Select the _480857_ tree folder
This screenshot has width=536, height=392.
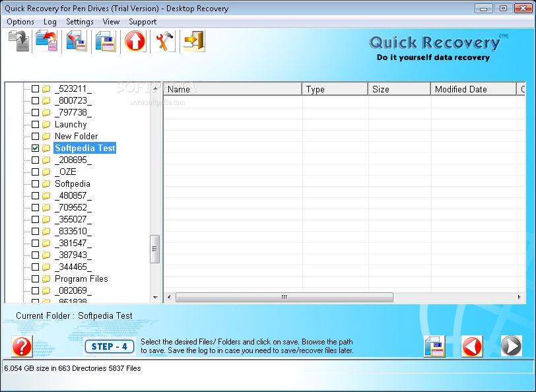click(73, 196)
